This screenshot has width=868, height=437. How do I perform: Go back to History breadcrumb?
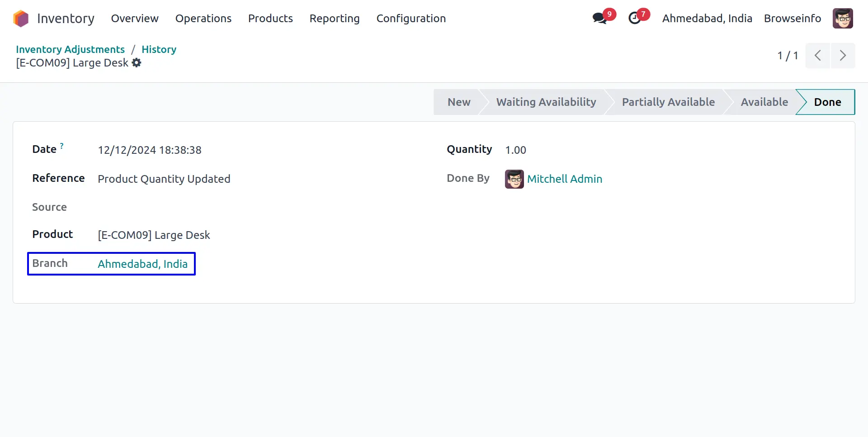click(159, 49)
